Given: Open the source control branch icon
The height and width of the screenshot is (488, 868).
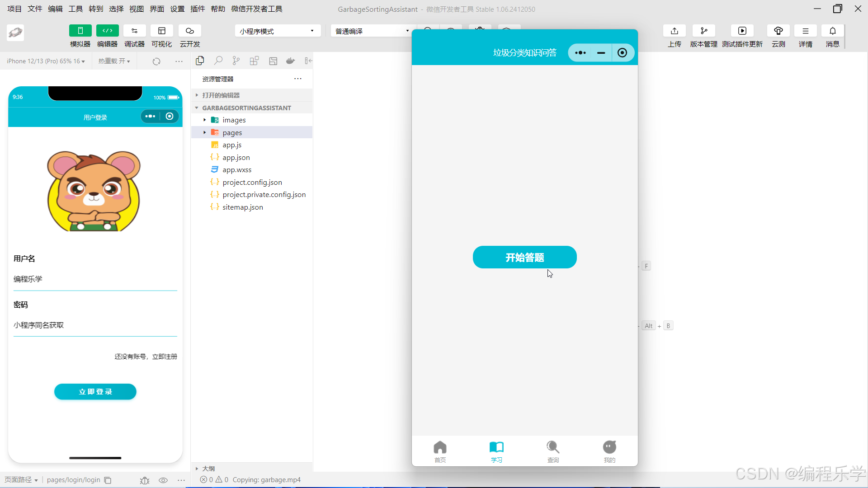Looking at the screenshot, I should pyautogui.click(x=236, y=61).
